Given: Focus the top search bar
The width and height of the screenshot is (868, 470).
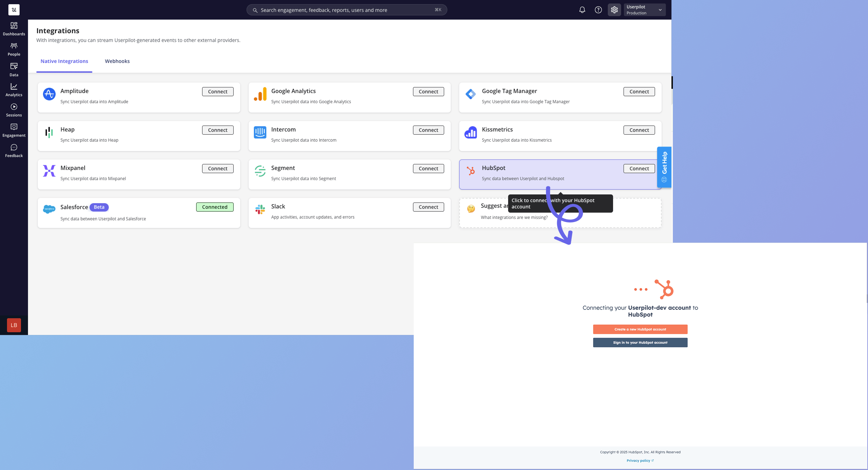Looking at the screenshot, I should (347, 10).
